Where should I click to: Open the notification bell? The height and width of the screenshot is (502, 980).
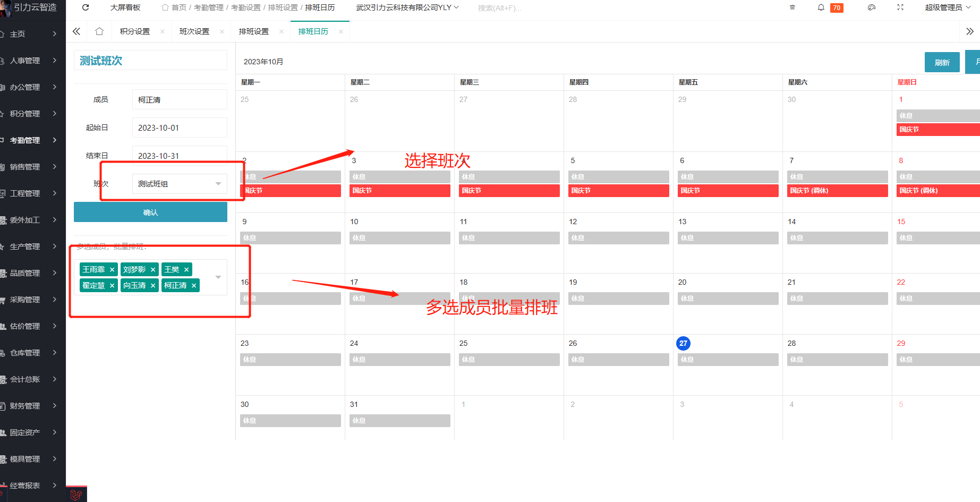click(x=821, y=7)
